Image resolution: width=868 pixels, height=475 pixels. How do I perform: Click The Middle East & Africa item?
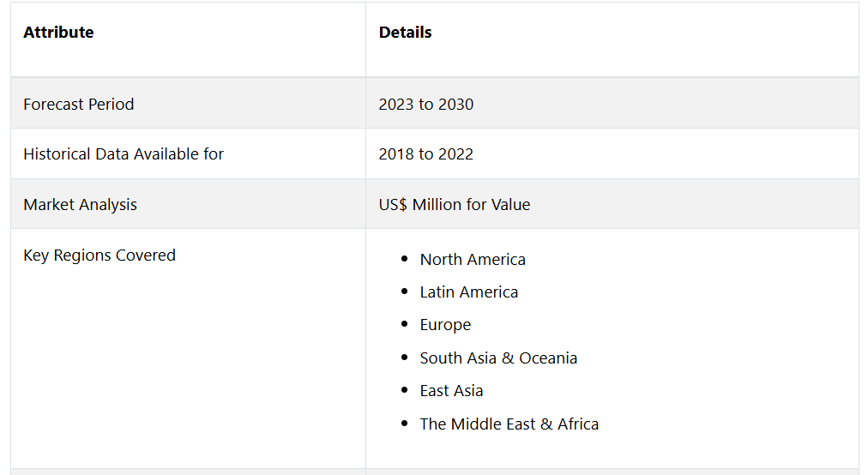[509, 424]
